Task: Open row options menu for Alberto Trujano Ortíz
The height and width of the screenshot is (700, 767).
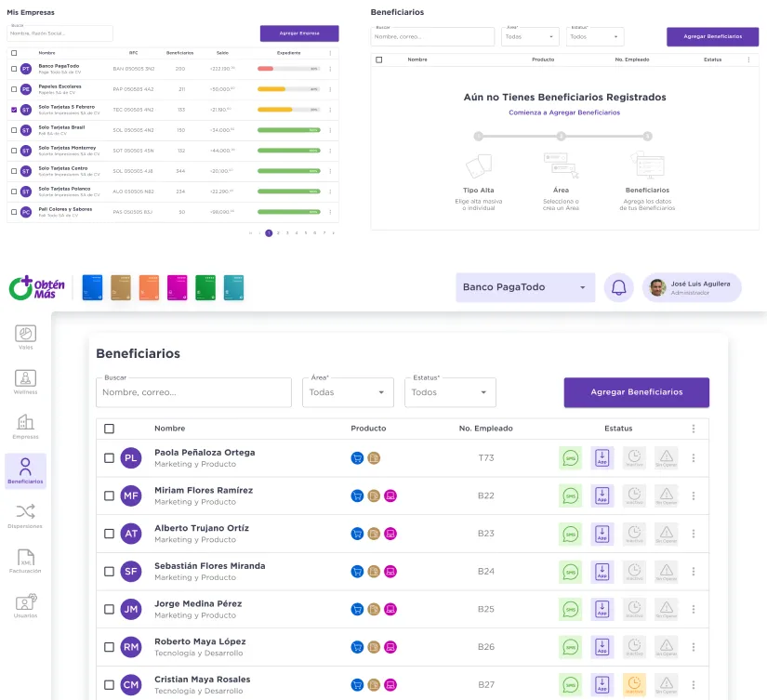Action: 693,534
